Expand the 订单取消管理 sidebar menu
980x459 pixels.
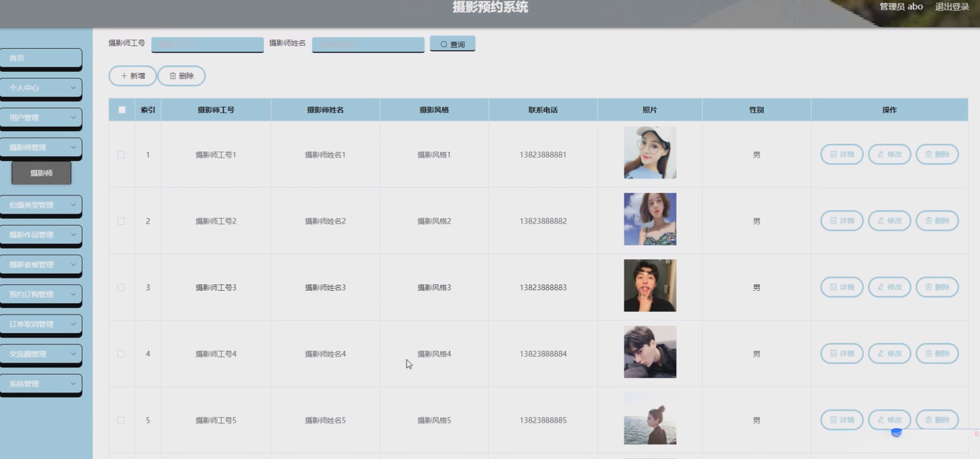click(x=41, y=324)
